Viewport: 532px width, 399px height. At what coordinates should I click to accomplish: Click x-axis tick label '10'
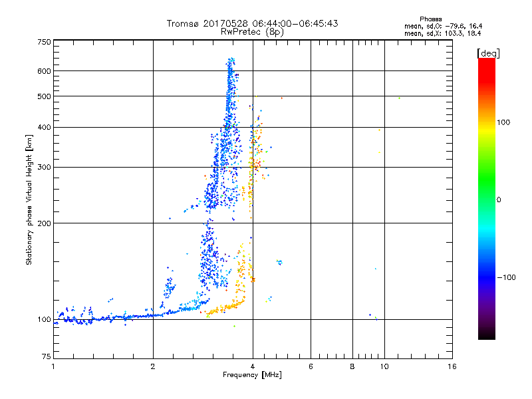[x=384, y=366]
